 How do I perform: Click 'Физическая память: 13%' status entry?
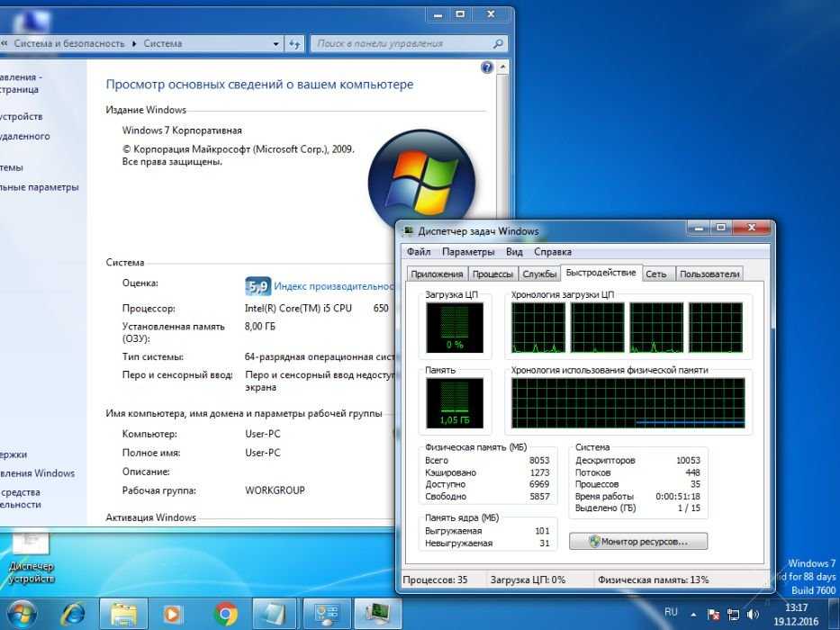pos(653,580)
